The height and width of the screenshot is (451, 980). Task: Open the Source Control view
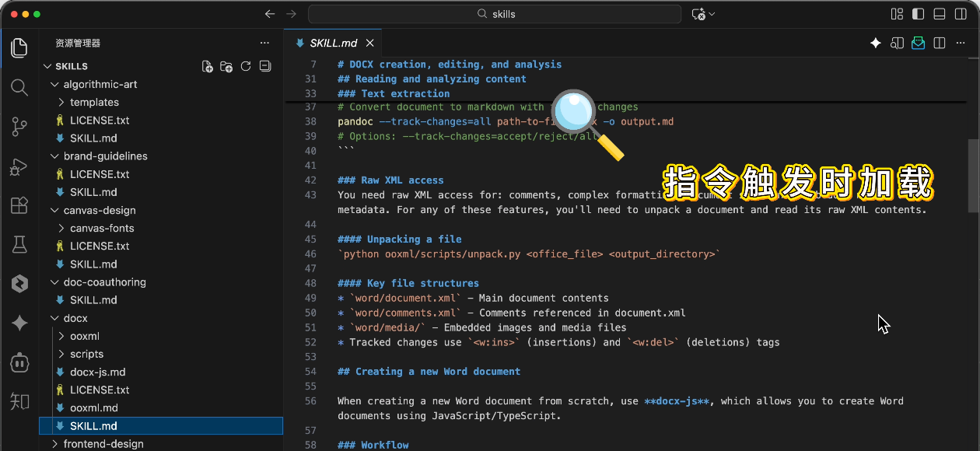(19, 127)
